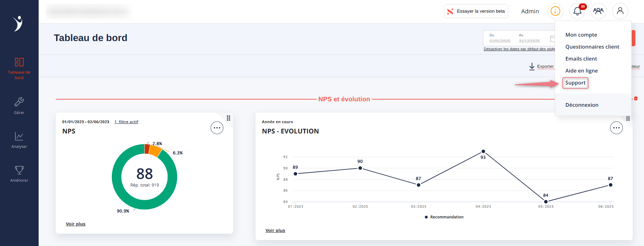This screenshot has height=246, width=644.
Task: Go to the Analyser section
Action: 19,140
